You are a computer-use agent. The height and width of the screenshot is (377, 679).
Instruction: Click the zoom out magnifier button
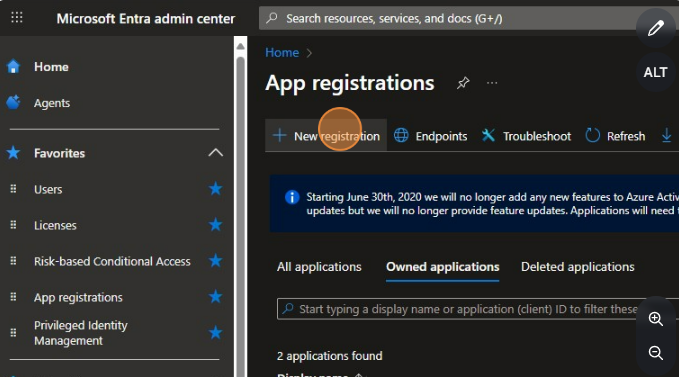pyautogui.click(x=656, y=353)
